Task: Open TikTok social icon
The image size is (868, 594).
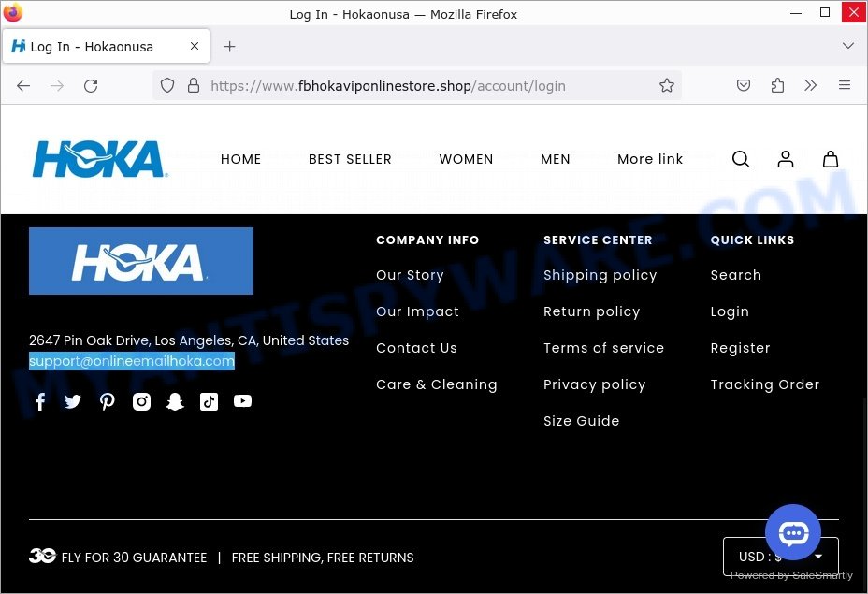Action: 209,401
